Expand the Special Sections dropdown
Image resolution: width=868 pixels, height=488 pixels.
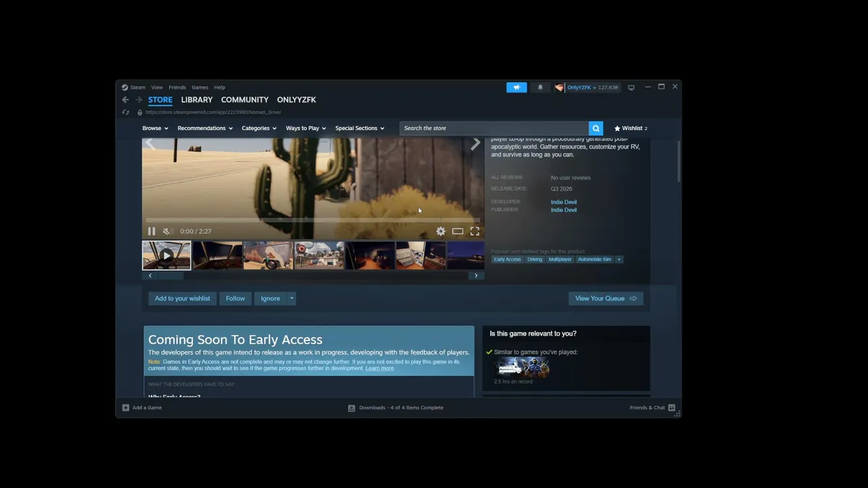coord(359,128)
